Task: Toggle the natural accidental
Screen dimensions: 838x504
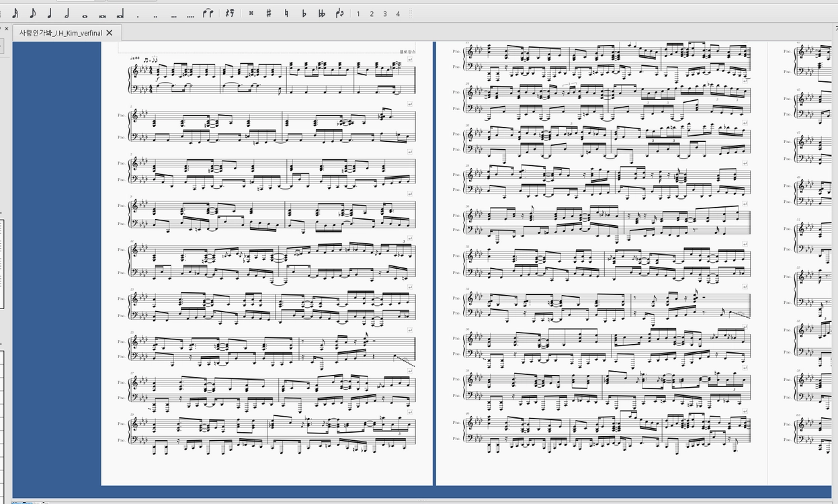Action: (286, 13)
